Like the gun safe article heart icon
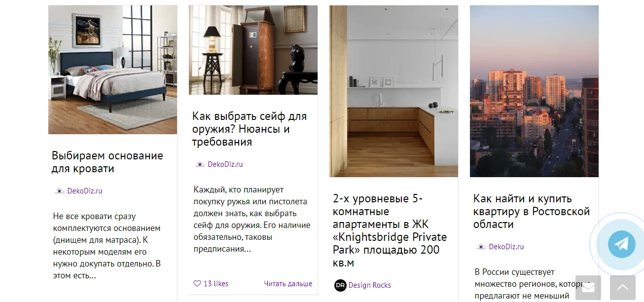Viewport: 644px width, 302px height. click(197, 284)
